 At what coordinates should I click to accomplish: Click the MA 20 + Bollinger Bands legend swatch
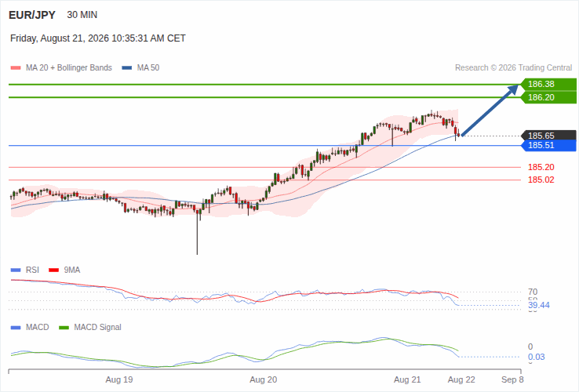click(x=16, y=68)
